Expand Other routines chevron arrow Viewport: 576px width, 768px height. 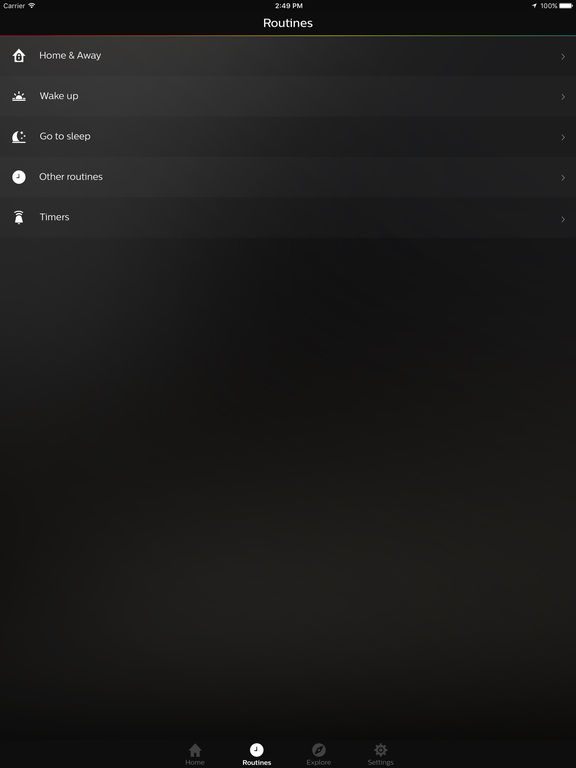(x=563, y=178)
